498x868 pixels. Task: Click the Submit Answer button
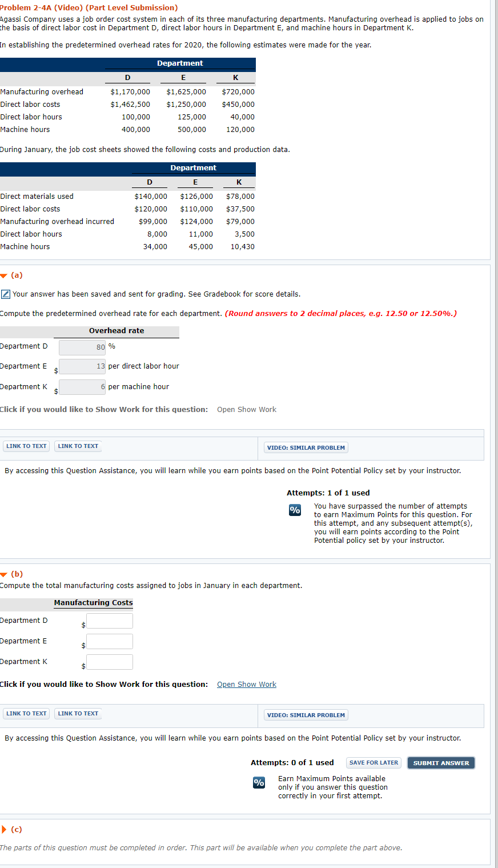click(441, 762)
